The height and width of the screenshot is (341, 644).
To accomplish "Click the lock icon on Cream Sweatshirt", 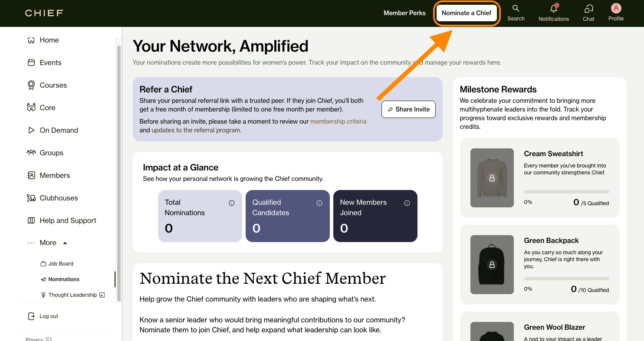I will (x=492, y=178).
